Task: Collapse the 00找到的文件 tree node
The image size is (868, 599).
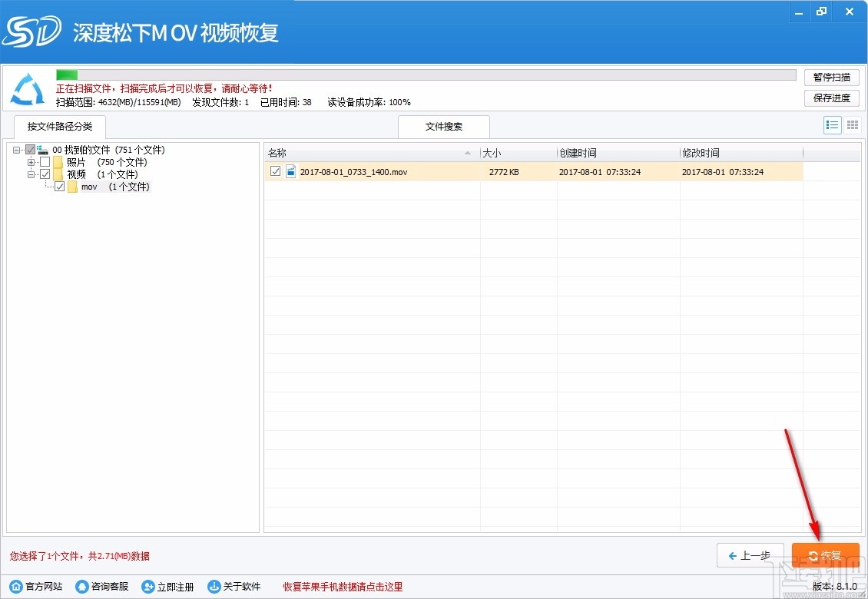Action: coord(15,150)
